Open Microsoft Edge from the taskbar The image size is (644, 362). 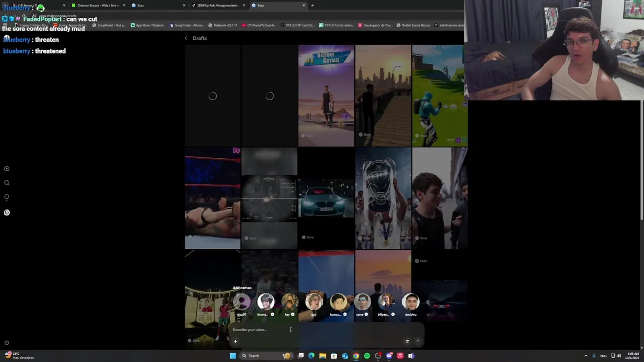(311, 356)
